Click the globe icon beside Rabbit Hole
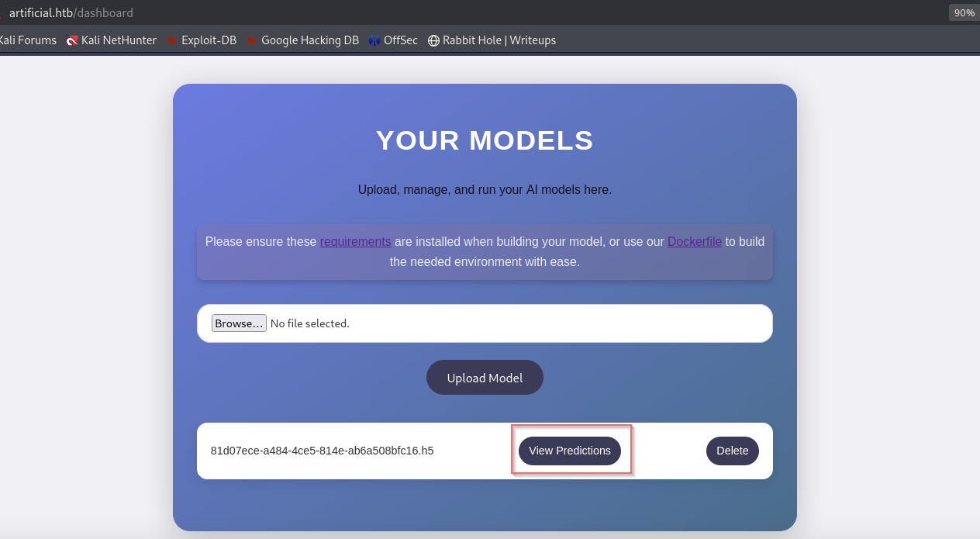Image resolution: width=980 pixels, height=539 pixels. pos(433,40)
